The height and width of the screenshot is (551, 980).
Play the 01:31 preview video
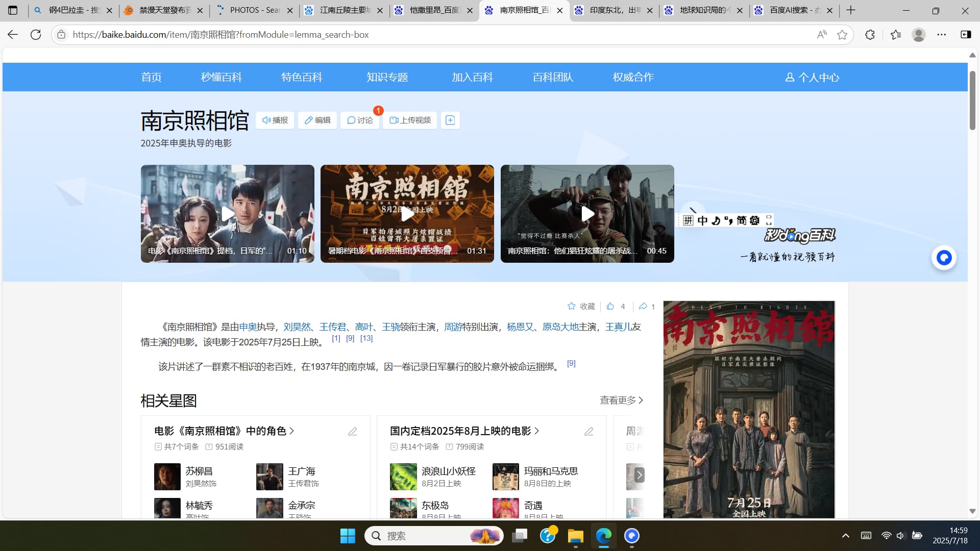407,214
